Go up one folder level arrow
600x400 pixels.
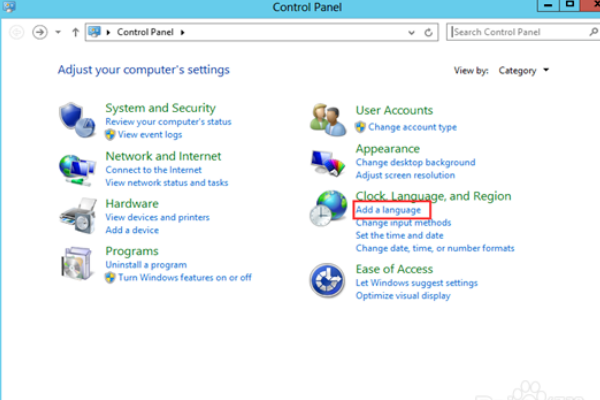[76, 32]
